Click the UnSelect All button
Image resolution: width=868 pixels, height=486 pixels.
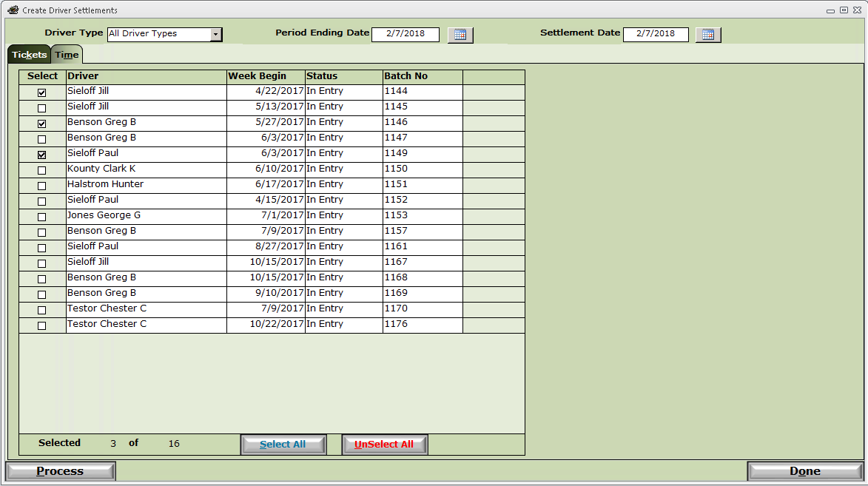click(384, 445)
